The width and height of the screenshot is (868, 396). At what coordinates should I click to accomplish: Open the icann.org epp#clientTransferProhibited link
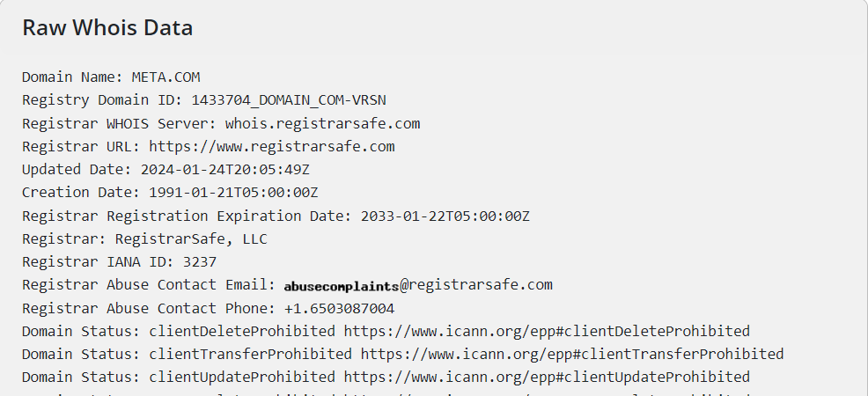tap(572, 354)
